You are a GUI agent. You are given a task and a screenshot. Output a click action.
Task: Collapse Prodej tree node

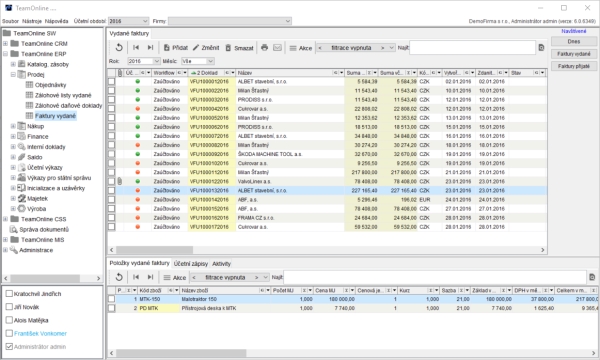[x=13, y=75]
